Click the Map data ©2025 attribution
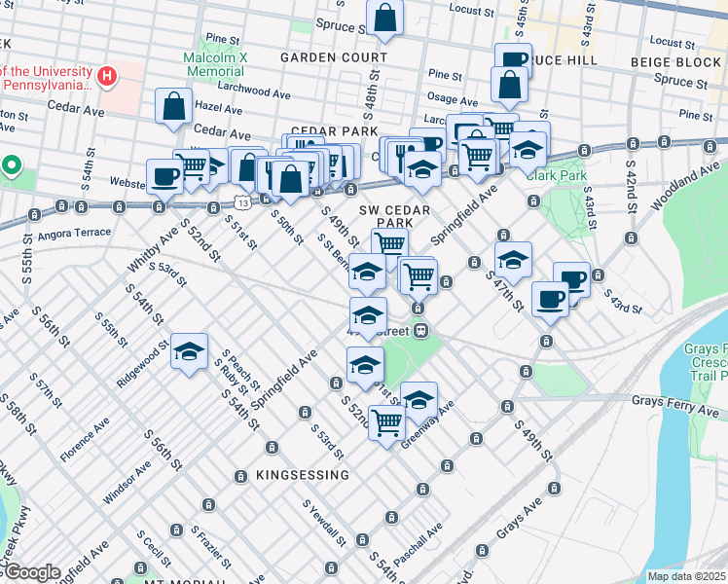728x584 pixels. (x=686, y=577)
